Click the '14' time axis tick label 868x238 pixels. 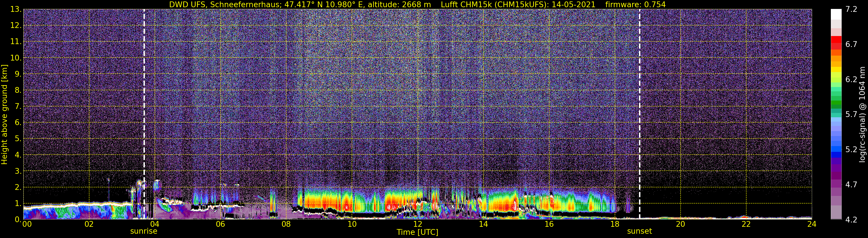[x=483, y=224]
